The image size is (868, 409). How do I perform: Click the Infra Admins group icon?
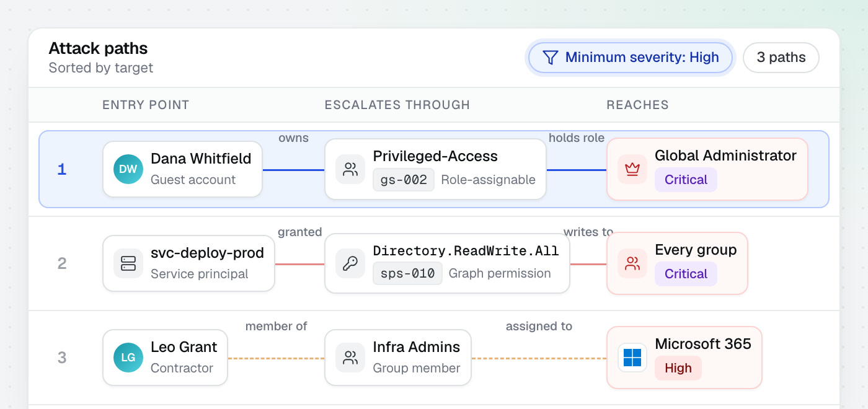[x=350, y=358]
